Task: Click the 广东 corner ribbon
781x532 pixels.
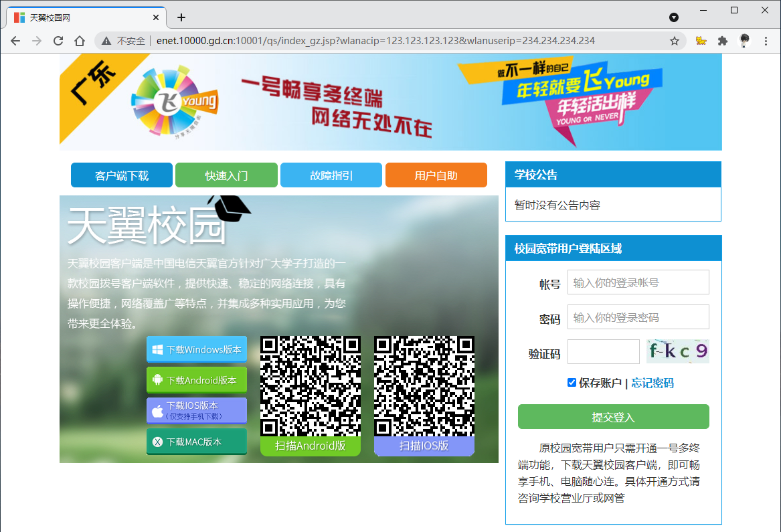Action: (94, 83)
